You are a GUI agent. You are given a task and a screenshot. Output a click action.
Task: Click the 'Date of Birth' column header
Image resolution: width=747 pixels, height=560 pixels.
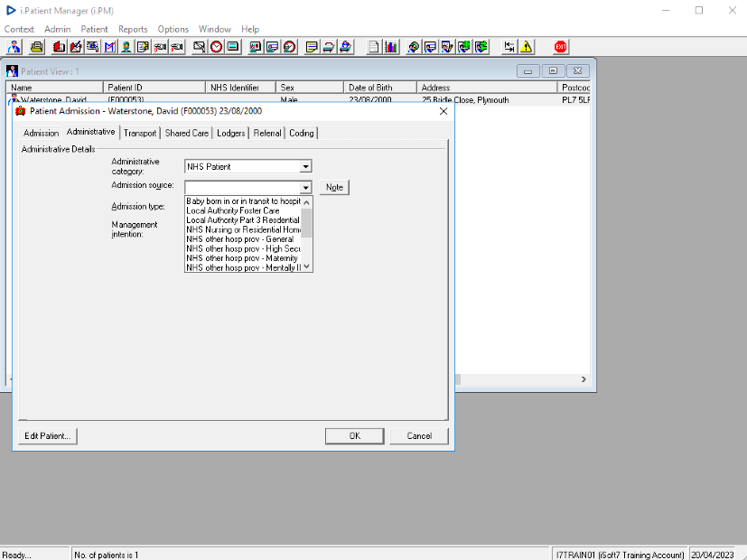pyautogui.click(x=380, y=88)
